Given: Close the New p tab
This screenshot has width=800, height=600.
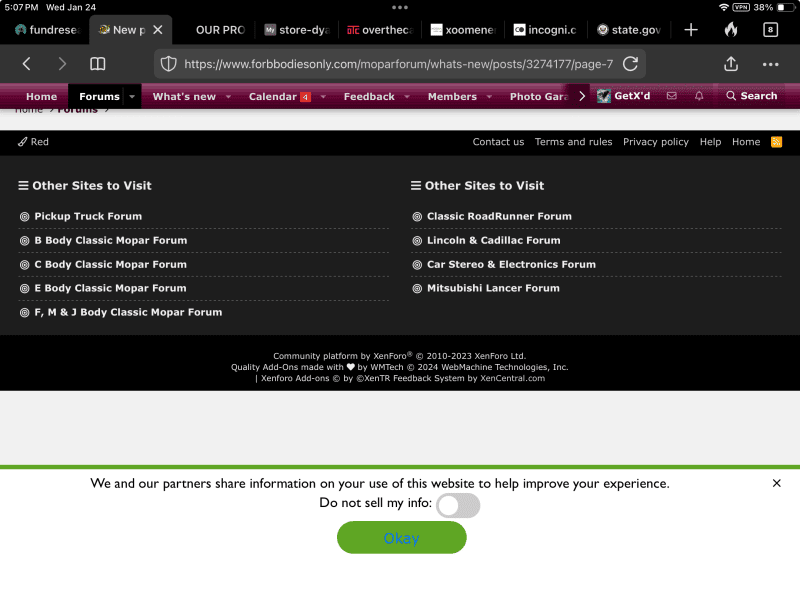Looking at the screenshot, I should point(158,30).
